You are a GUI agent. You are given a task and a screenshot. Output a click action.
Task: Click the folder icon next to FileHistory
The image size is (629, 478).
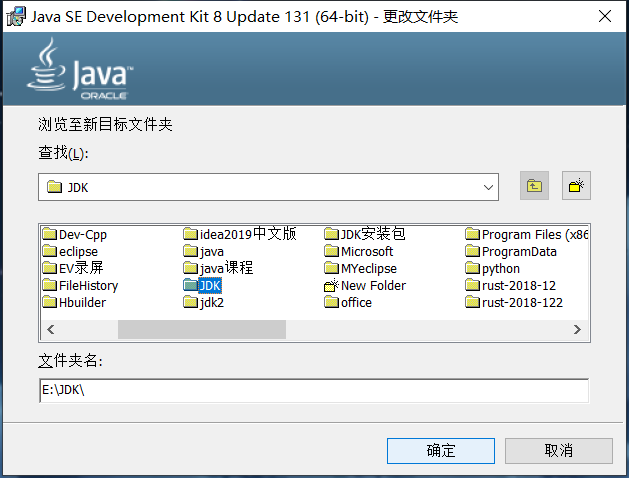50,285
